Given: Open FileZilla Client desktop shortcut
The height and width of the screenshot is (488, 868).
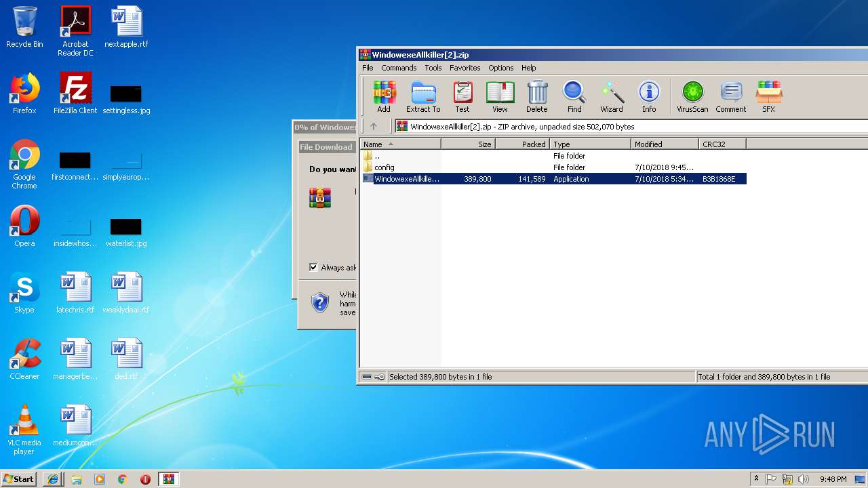Looking at the screenshot, I should pyautogui.click(x=75, y=94).
